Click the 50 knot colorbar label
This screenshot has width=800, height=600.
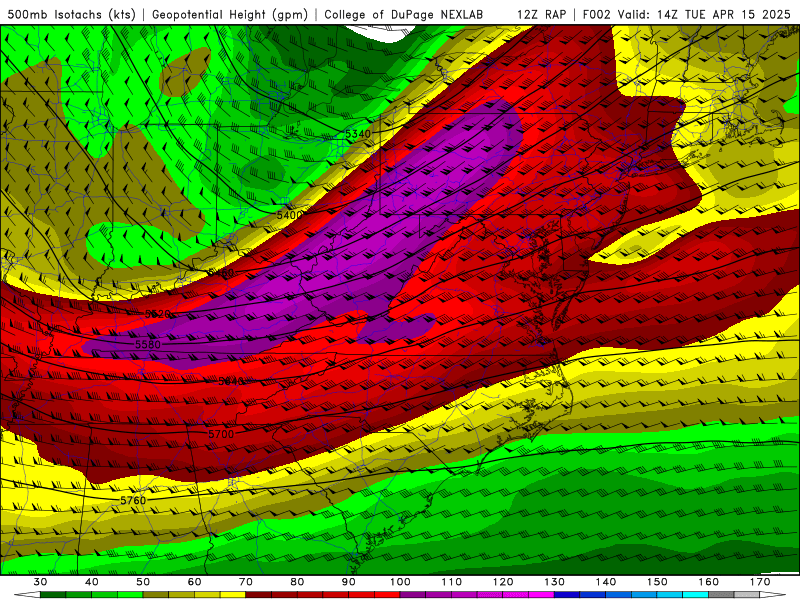point(143,582)
